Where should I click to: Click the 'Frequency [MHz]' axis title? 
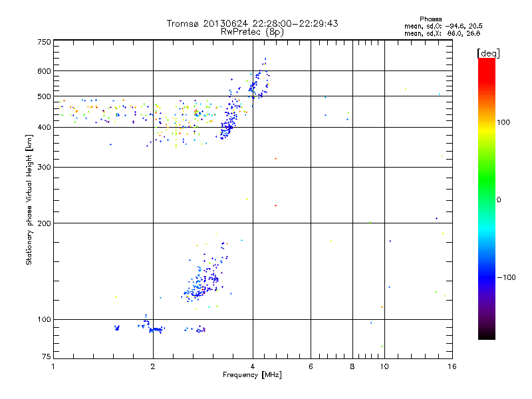(252, 375)
